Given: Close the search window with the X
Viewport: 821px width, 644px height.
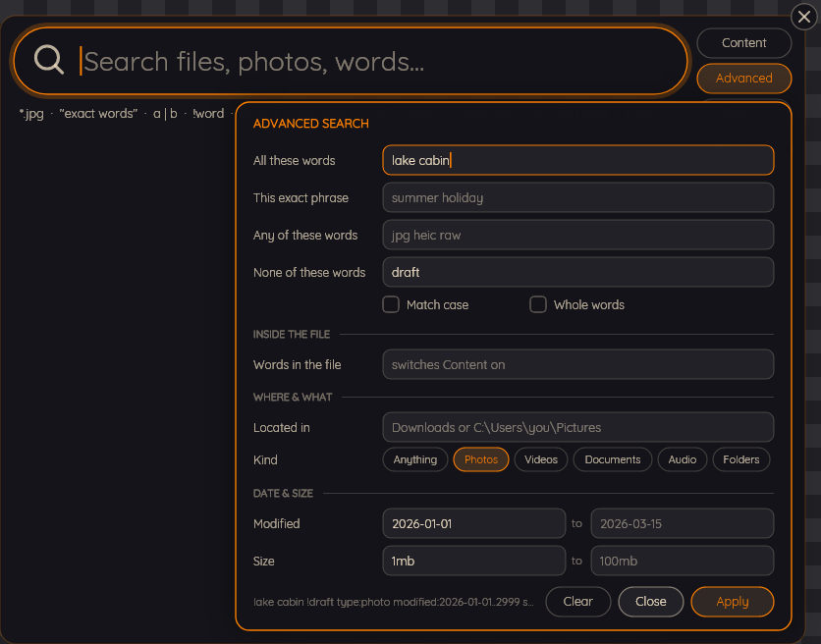Looking at the screenshot, I should tap(804, 18).
